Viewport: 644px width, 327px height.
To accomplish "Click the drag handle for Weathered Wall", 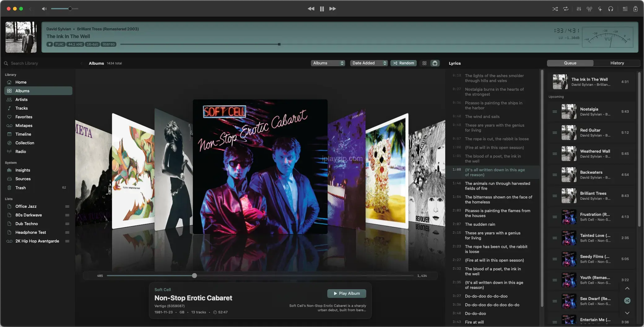I will (555, 154).
